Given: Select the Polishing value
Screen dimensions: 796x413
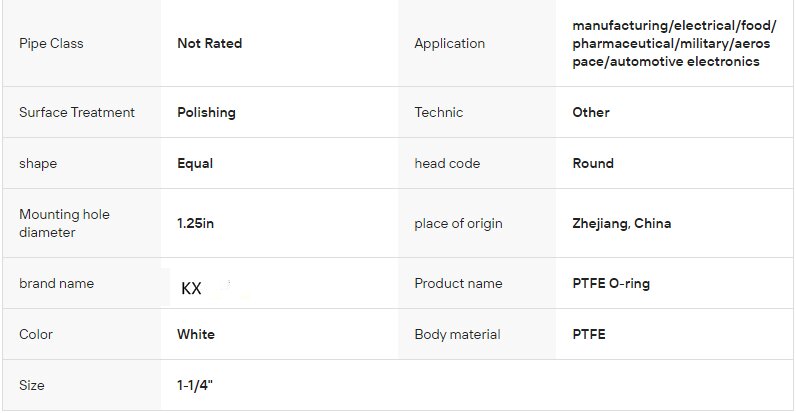Looking at the screenshot, I should point(206,112).
